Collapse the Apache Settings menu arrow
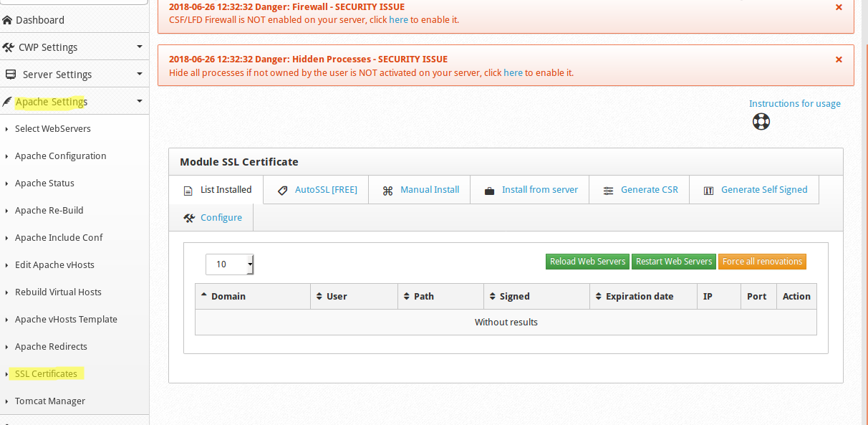This screenshot has height=425, width=868. click(140, 102)
